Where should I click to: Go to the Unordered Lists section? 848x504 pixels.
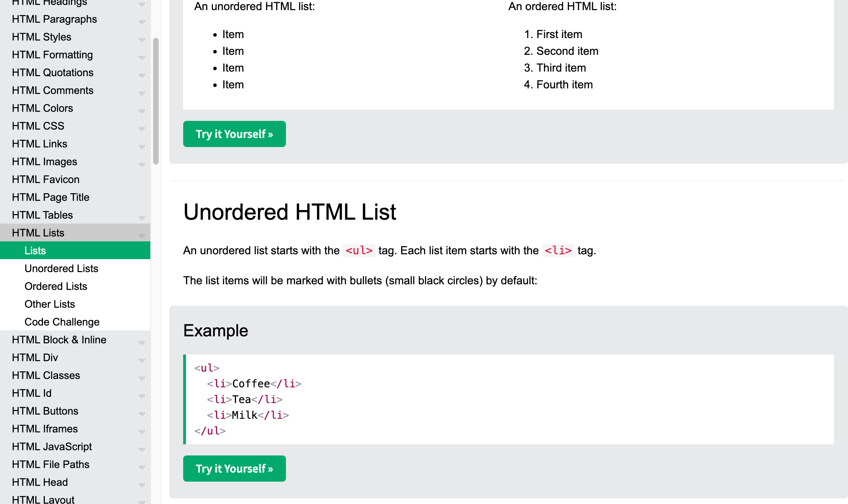point(61,268)
